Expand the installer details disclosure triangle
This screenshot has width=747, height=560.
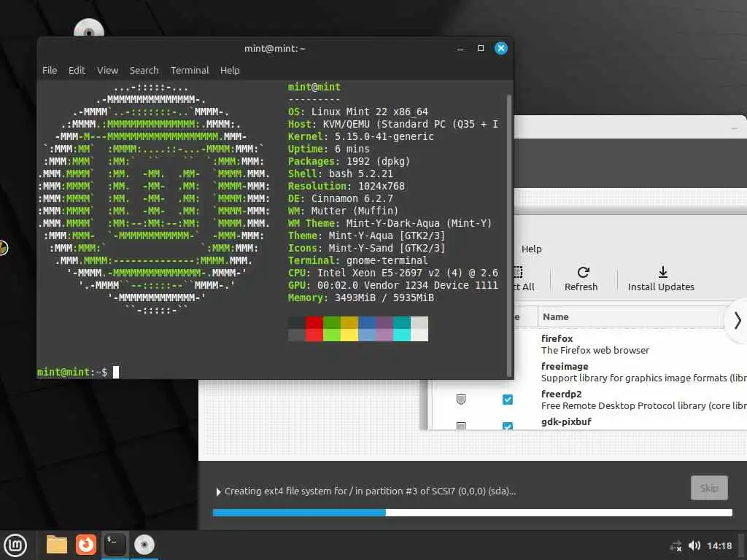click(x=218, y=491)
